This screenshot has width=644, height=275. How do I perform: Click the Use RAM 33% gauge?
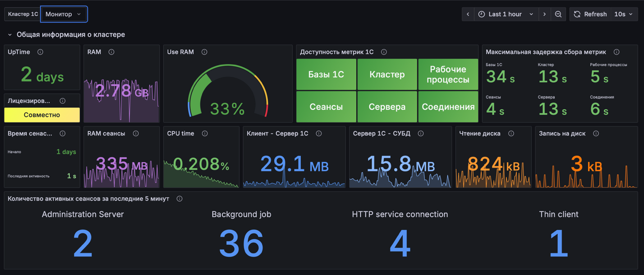[228, 95]
